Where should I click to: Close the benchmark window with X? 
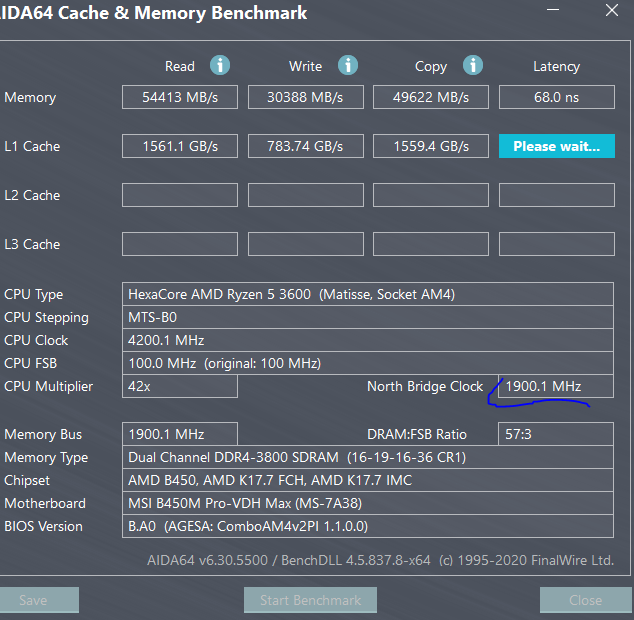tap(612, 10)
